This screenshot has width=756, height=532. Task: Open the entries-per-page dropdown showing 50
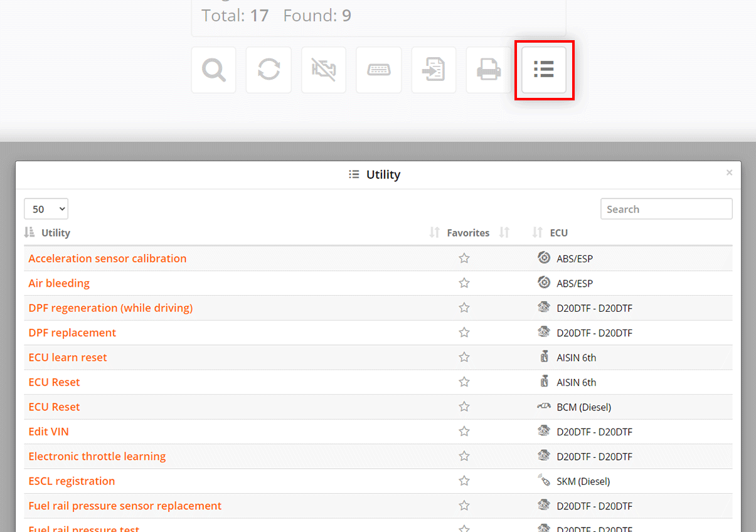[x=46, y=208]
